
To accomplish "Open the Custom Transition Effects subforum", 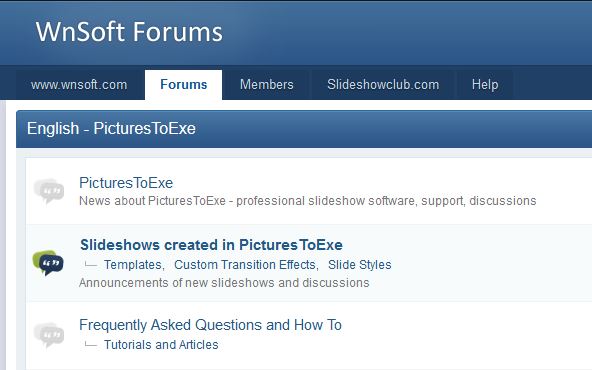I will click(246, 265).
